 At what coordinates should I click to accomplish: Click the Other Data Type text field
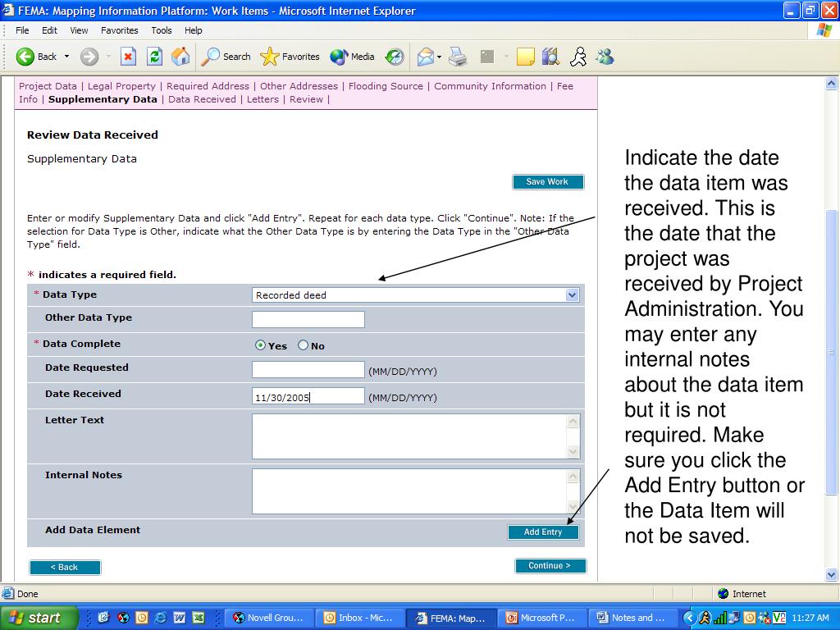point(308,319)
